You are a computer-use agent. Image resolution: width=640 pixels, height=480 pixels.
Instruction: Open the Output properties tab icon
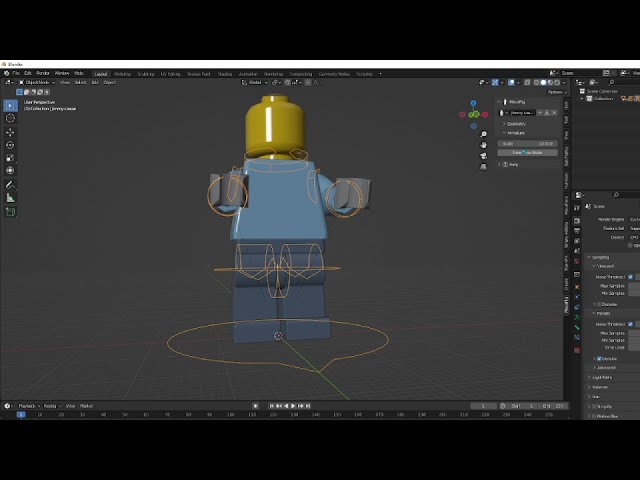click(577, 231)
